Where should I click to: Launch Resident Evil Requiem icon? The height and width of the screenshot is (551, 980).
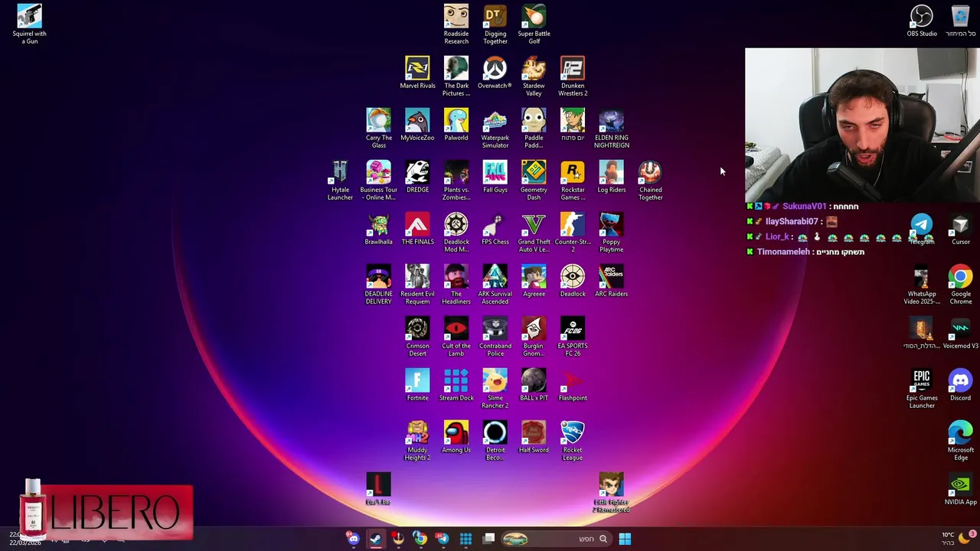[417, 284]
